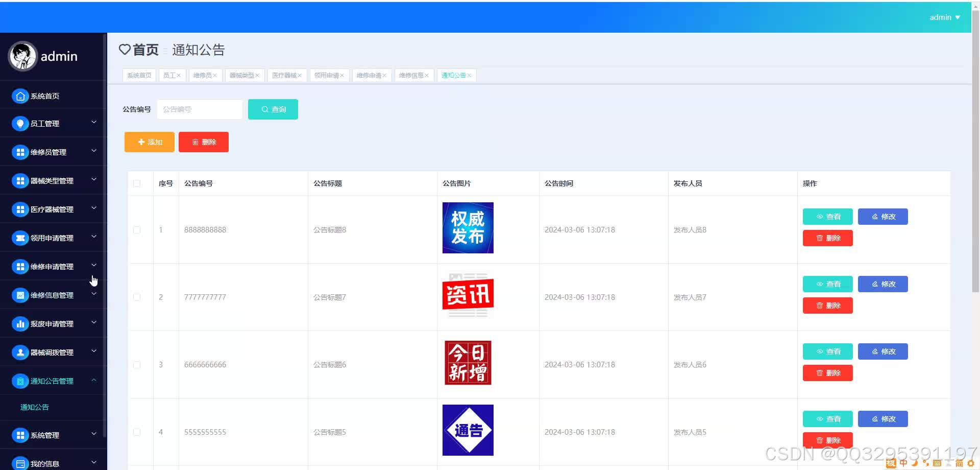
Task: Click 查询 to search announcements
Action: (273, 109)
